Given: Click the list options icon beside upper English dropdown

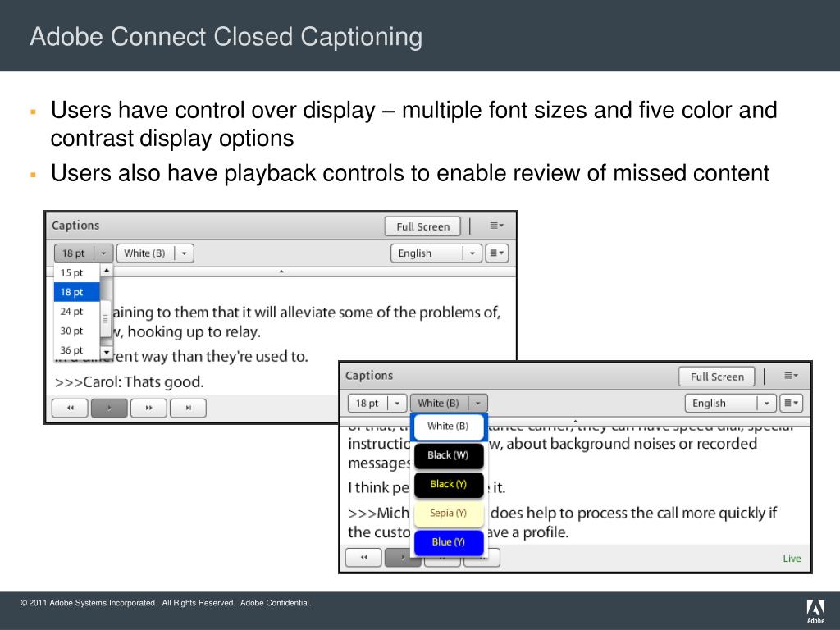Looking at the screenshot, I should click(496, 253).
